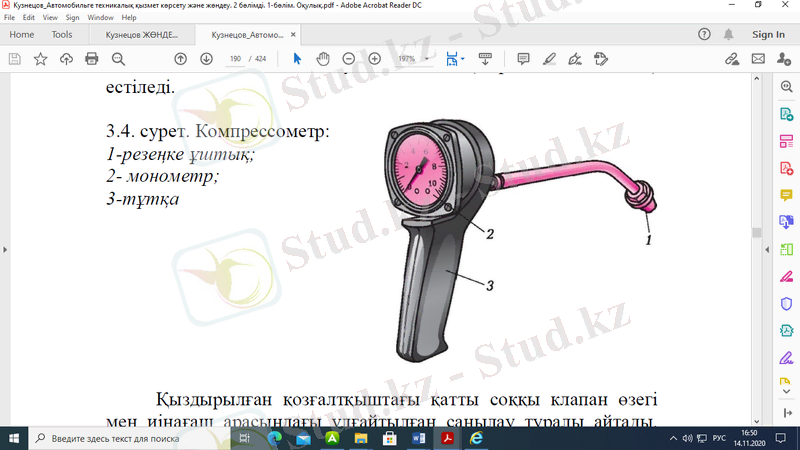Screen dimensions: 800x450
Task: Click the Zoom Out minus icon
Action: [x=349, y=59]
